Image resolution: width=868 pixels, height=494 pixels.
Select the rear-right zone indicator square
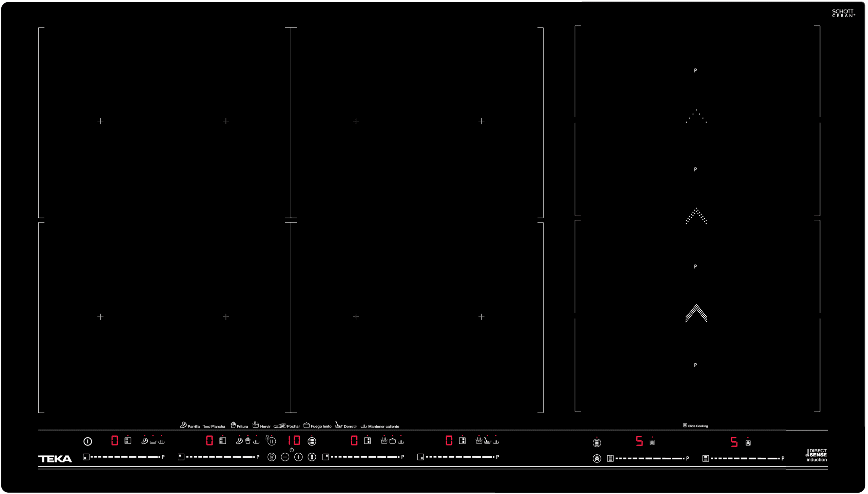(x=325, y=457)
